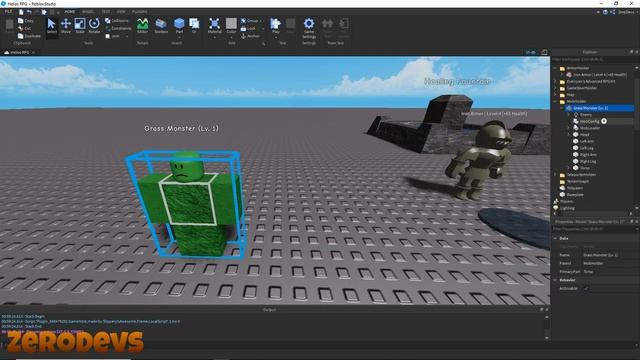640x360 pixels.
Task: Click the Cut clipboard button
Action: coord(24,28)
